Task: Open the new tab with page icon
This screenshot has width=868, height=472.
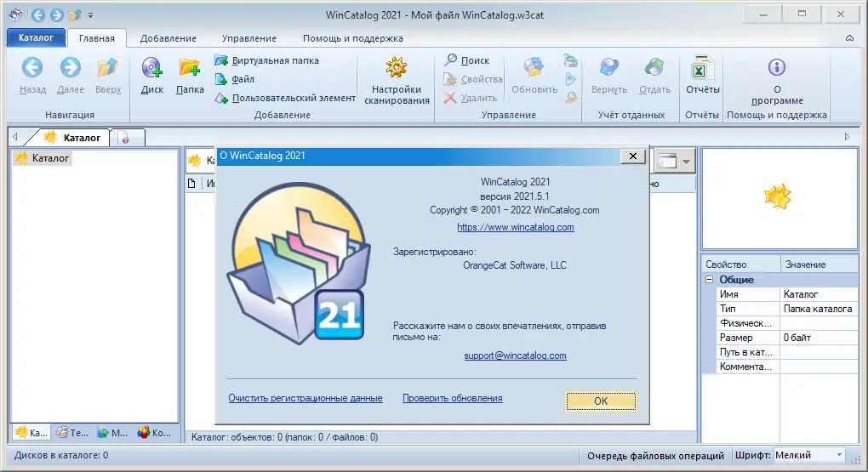Action: (x=127, y=138)
